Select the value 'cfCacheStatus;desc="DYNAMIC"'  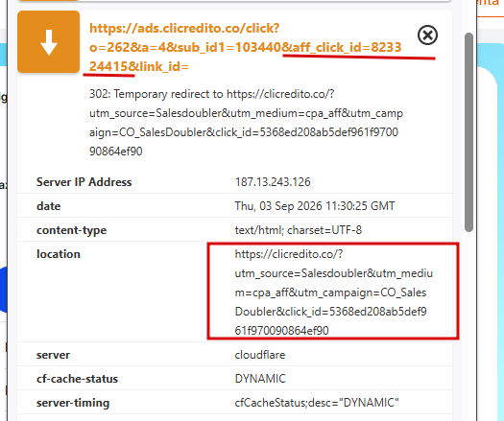[317, 403]
